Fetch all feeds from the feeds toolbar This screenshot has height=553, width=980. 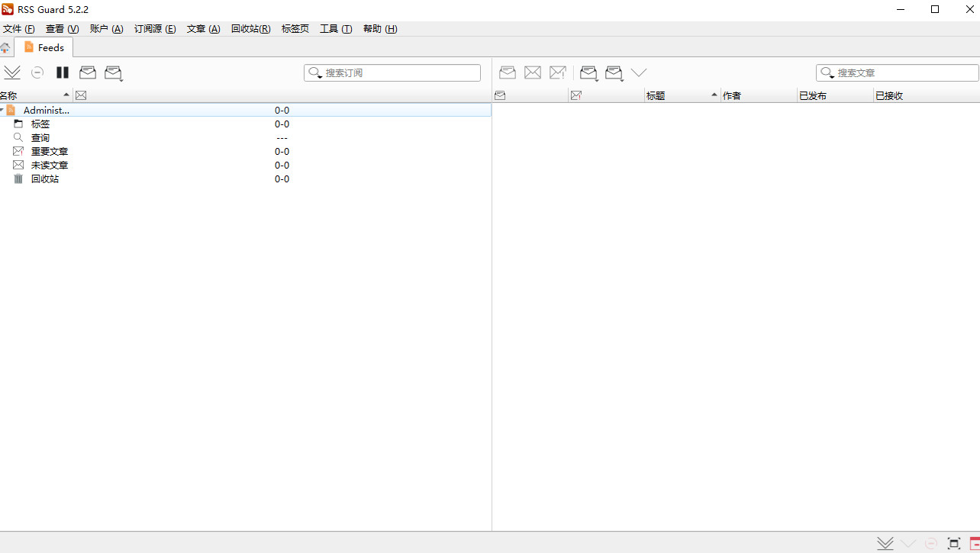pos(12,72)
